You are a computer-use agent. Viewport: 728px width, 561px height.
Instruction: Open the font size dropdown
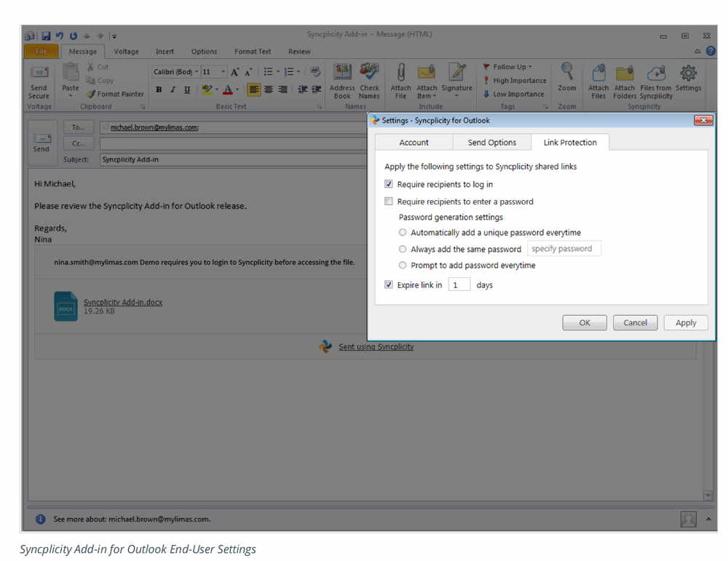[x=223, y=71]
